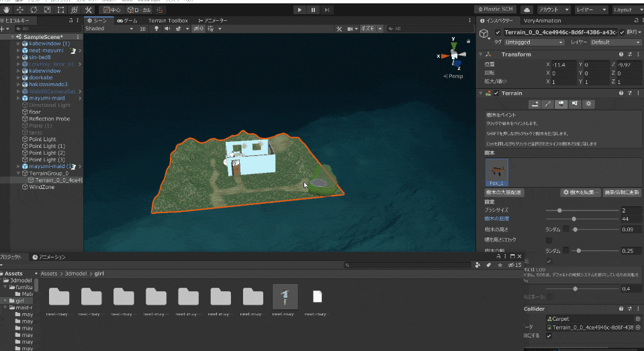The height and width of the screenshot is (351, 644).
Task: Open cloud services icon
Action: click(x=527, y=10)
